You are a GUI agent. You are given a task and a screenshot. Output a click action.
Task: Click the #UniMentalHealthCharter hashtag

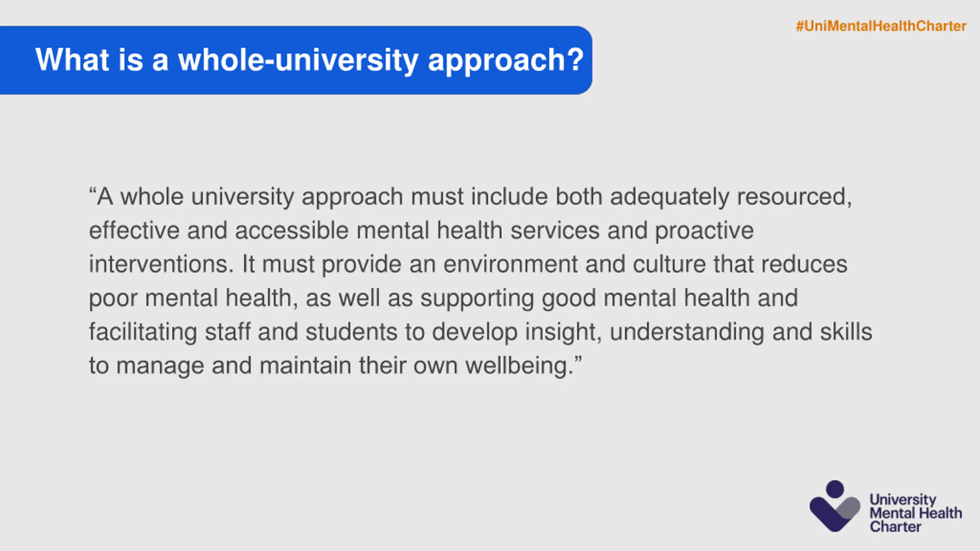tap(881, 26)
